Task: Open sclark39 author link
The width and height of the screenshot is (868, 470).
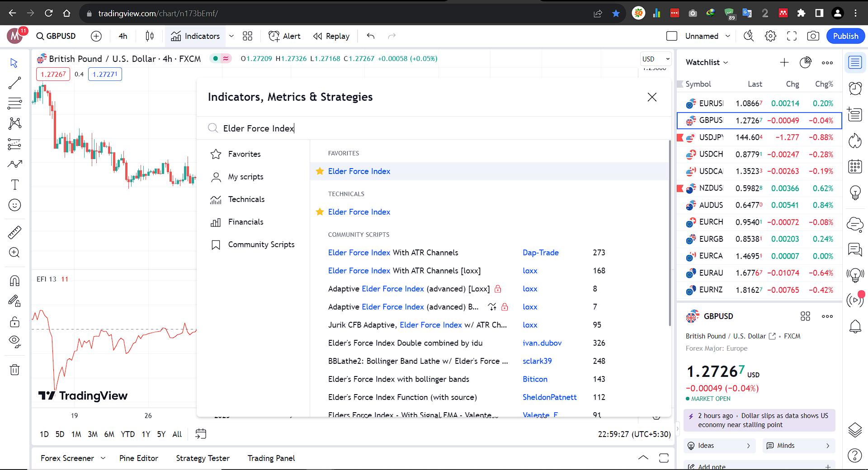Action: 537,361
